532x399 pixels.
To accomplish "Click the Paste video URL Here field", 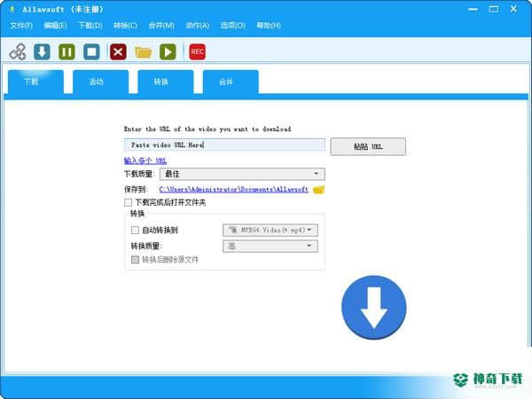I will [224, 145].
